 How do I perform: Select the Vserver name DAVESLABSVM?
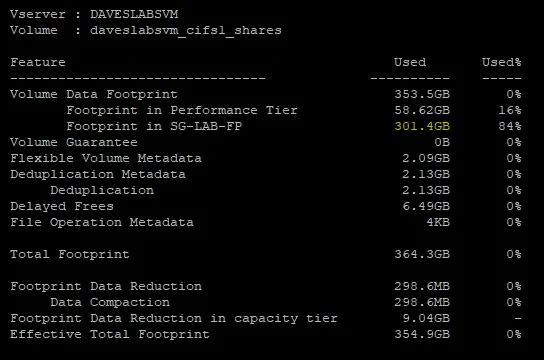(x=134, y=14)
